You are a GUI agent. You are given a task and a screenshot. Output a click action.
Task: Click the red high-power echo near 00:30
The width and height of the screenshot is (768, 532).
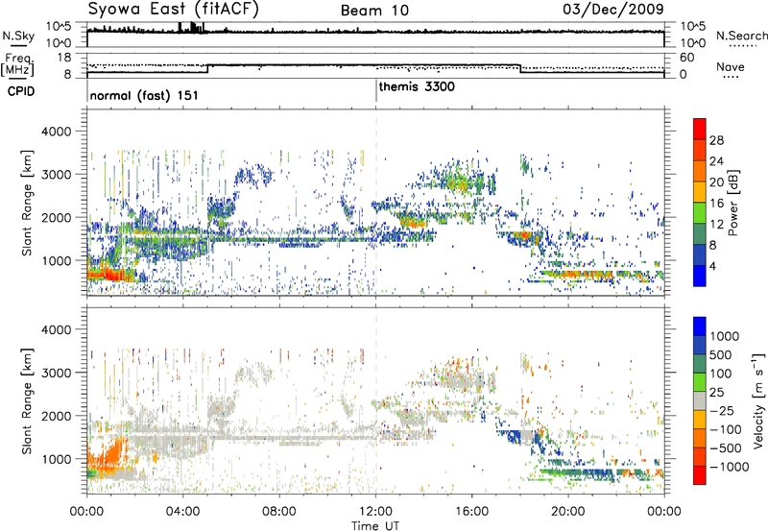click(x=110, y=275)
